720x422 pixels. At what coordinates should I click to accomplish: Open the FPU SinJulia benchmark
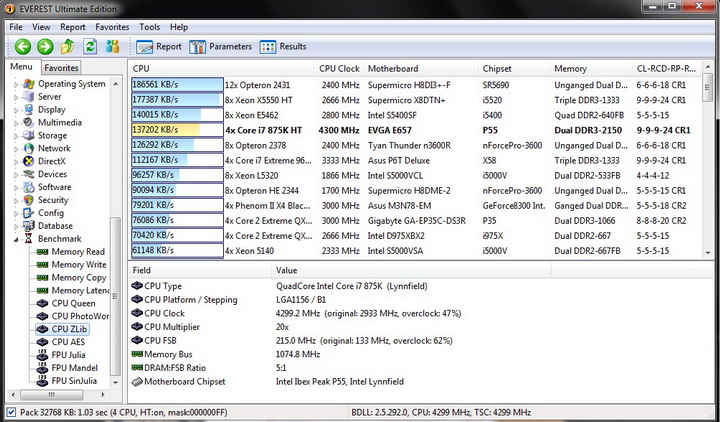pos(74,381)
